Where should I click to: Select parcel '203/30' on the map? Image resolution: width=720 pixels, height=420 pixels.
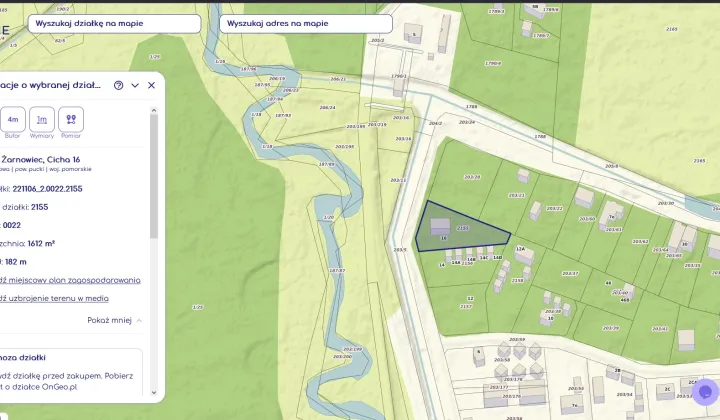[665, 203]
